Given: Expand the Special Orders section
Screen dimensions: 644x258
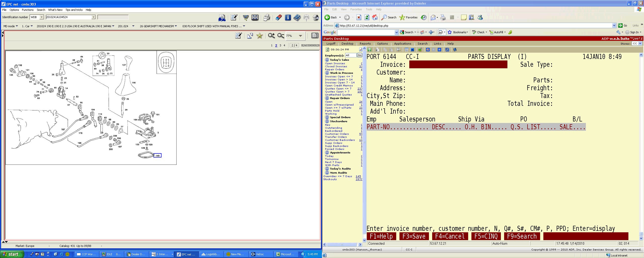Looking at the screenshot, I should tap(327, 117).
